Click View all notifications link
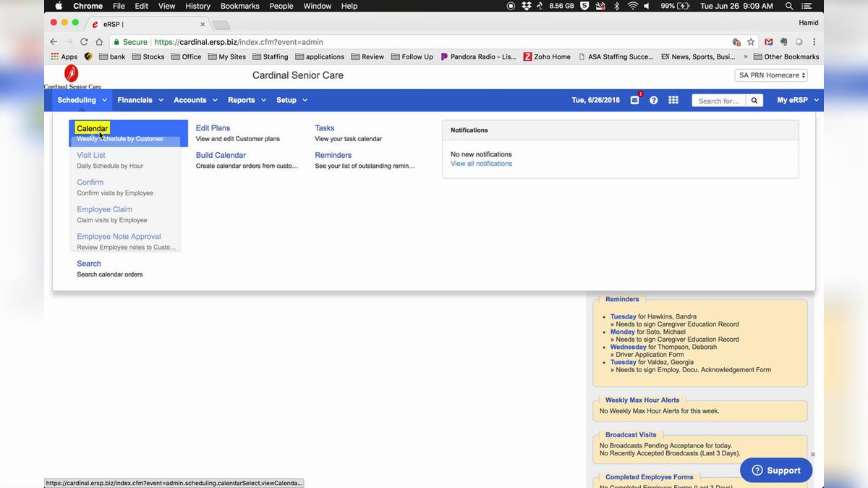Image resolution: width=868 pixels, height=488 pixels. tap(481, 164)
